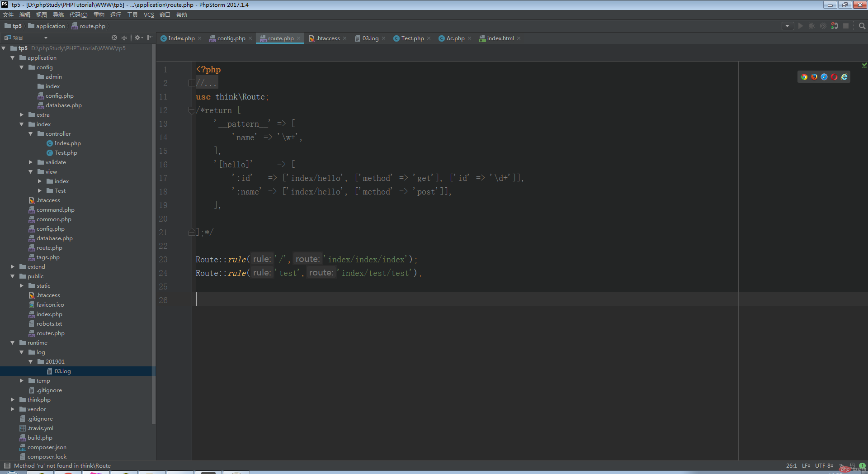This screenshot has width=868, height=474.
Task: Change LF line separator in status bar
Action: pyautogui.click(x=806, y=465)
